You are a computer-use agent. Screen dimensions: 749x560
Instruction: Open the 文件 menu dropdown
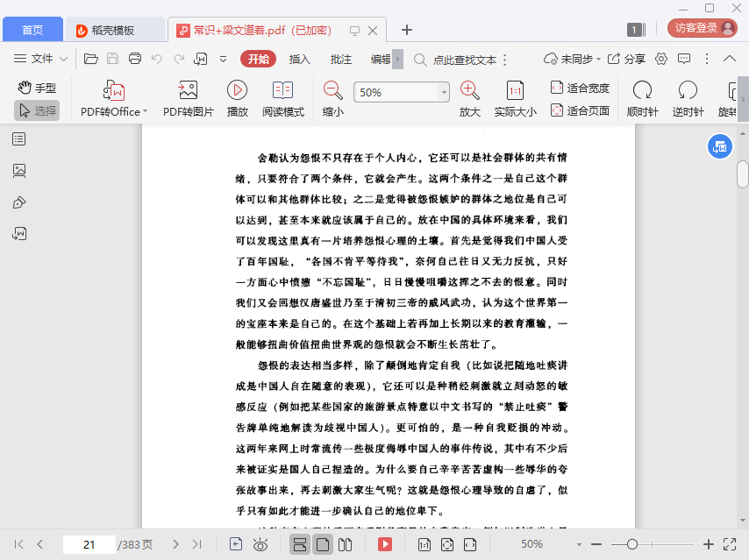pos(41,59)
